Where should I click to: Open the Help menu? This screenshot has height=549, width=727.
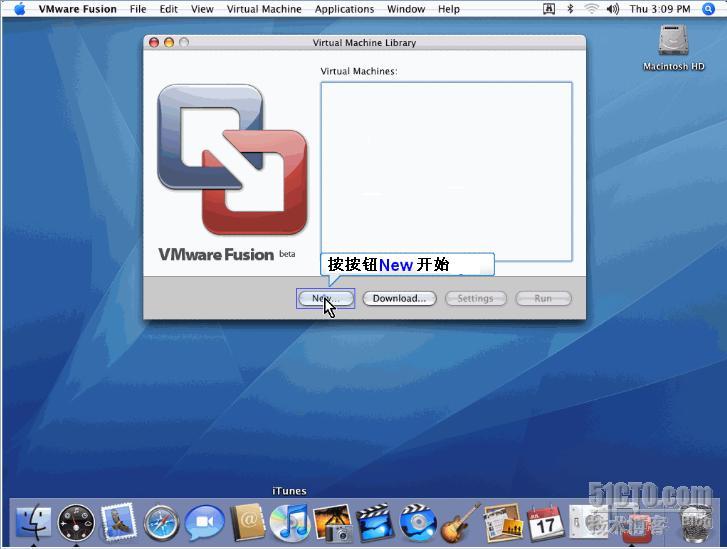click(x=449, y=9)
